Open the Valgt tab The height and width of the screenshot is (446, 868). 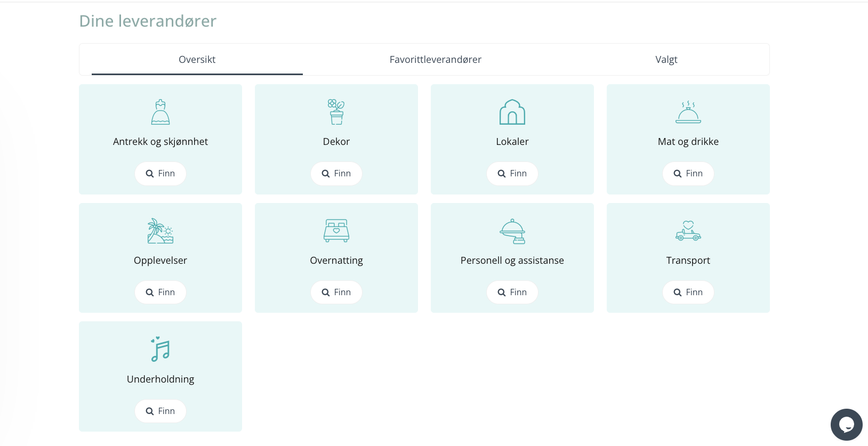point(666,60)
